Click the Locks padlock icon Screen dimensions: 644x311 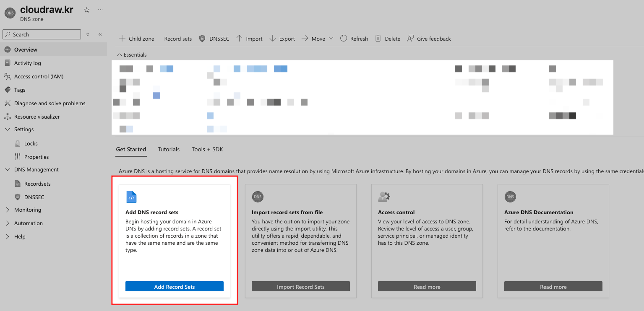(18, 143)
